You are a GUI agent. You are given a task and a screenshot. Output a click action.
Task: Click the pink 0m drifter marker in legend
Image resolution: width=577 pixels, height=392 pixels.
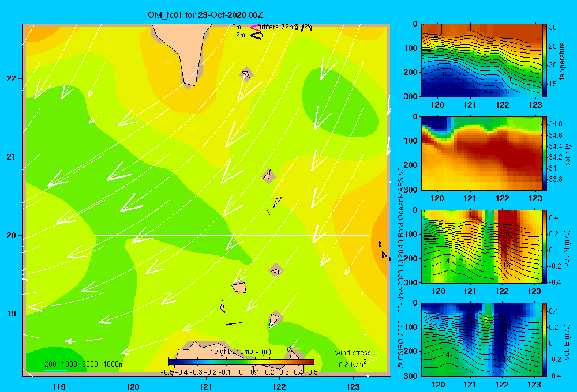(x=256, y=27)
